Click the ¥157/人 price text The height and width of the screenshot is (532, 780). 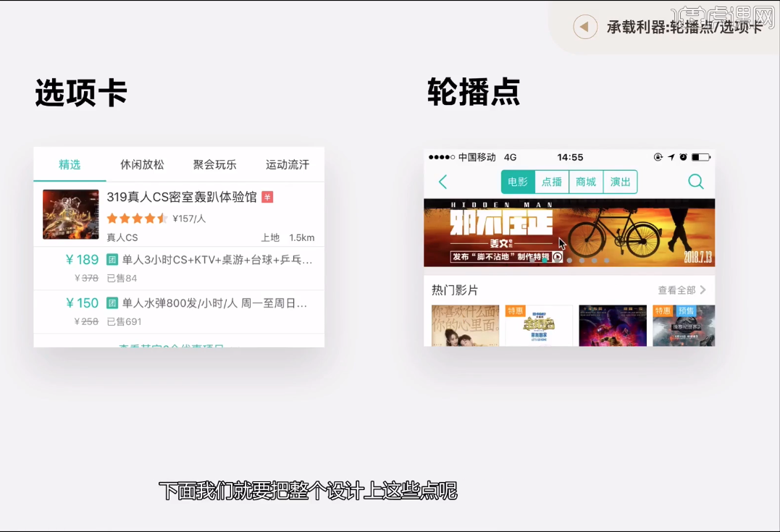coord(189,219)
